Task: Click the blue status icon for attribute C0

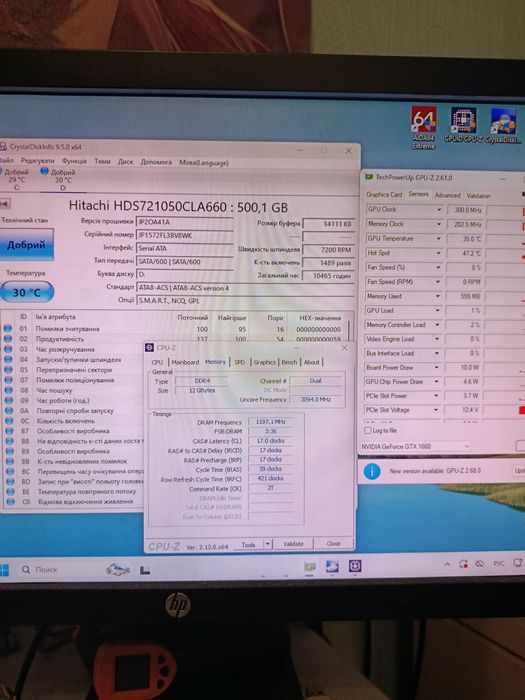Action: tap(8, 502)
